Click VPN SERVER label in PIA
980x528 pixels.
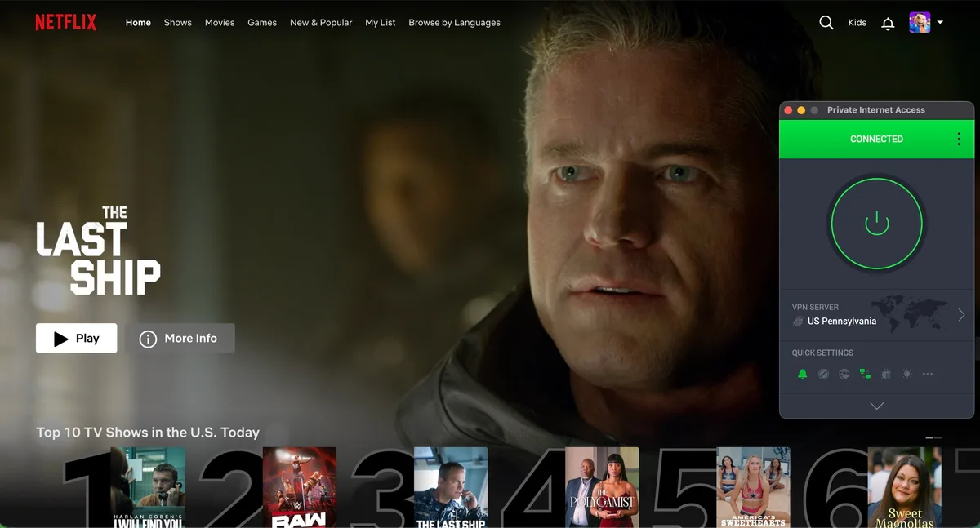pos(815,308)
